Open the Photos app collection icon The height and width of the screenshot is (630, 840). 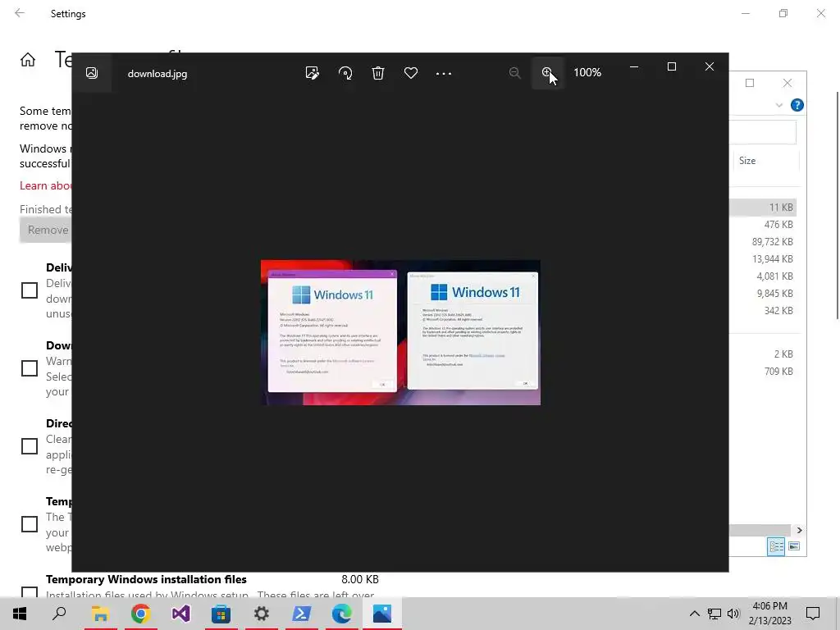[x=92, y=73]
